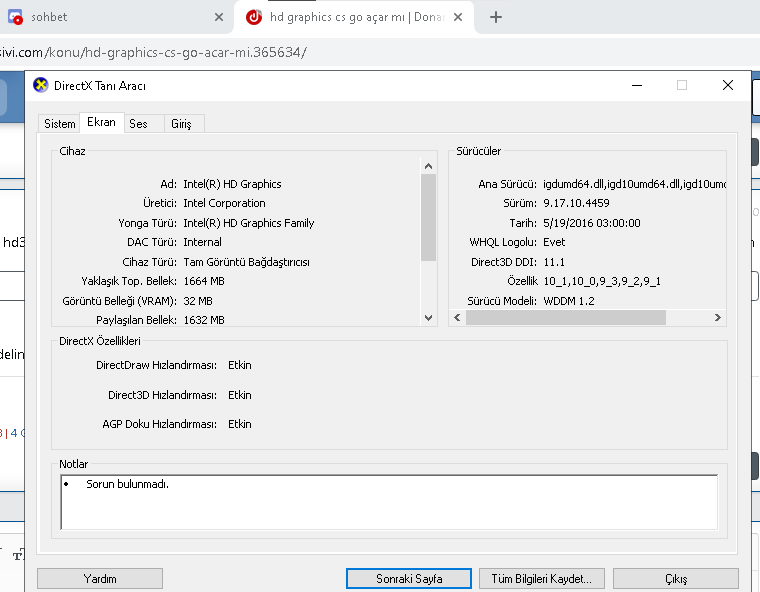This screenshot has width=760, height=592.
Task: Click Tüm Bilgileri Kaydet button
Action: (541, 578)
